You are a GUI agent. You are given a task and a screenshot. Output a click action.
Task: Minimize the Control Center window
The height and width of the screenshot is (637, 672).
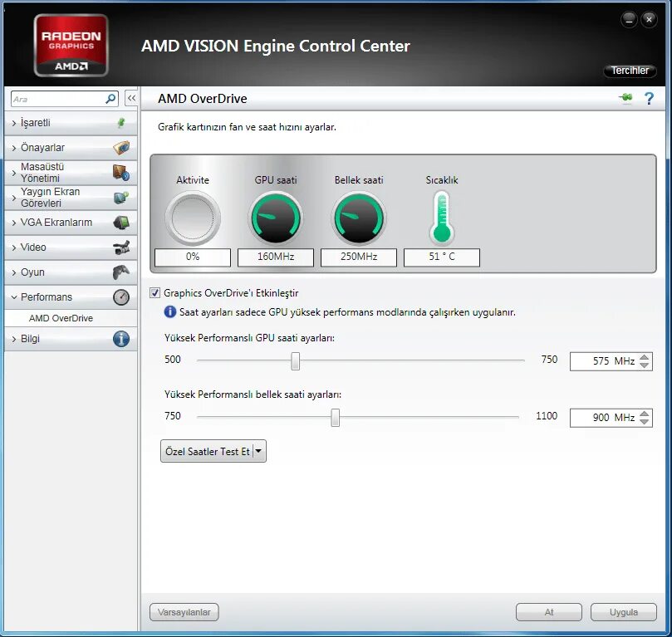[629, 20]
